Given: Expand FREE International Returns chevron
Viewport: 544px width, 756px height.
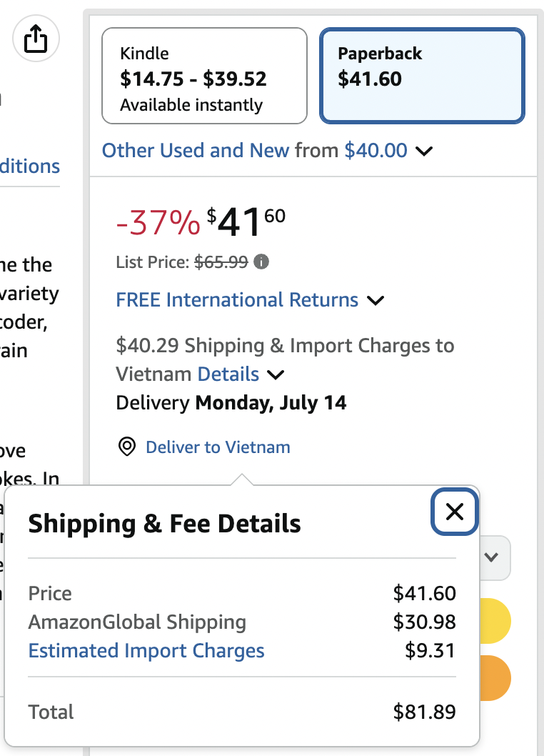Looking at the screenshot, I should coord(376,301).
